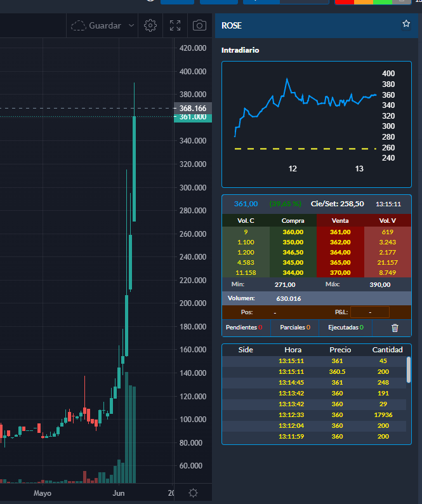The image size is (422, 504).
Task: Select the trade with quantity 17936
Action: [314, 415]
